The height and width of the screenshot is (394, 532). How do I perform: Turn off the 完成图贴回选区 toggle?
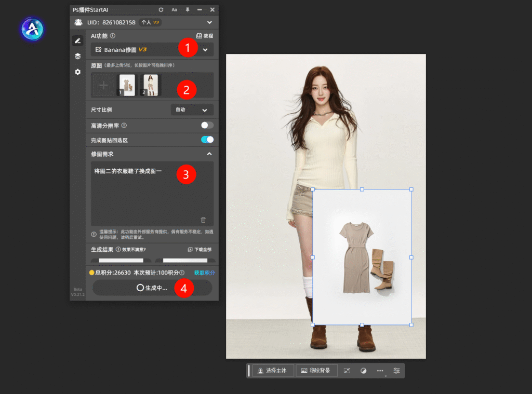207,140
